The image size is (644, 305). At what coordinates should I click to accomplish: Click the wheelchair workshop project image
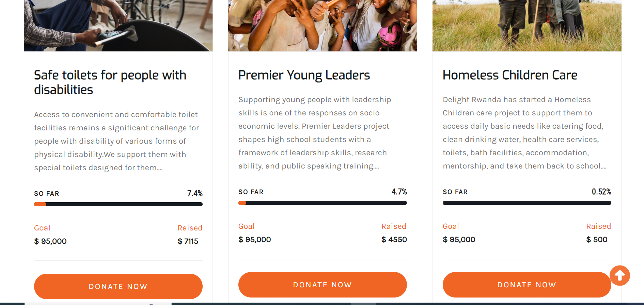click(118, 26)
